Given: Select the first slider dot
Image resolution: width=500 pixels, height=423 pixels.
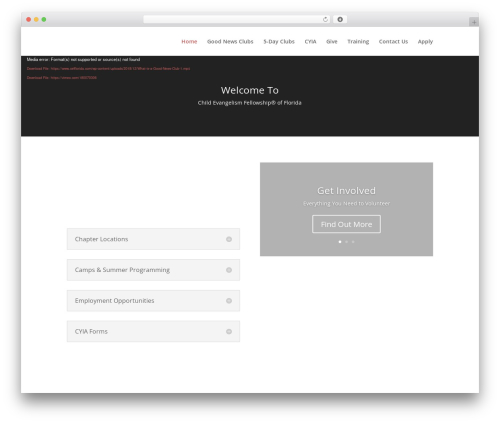Looking at the screenshot, I should 340,242.
